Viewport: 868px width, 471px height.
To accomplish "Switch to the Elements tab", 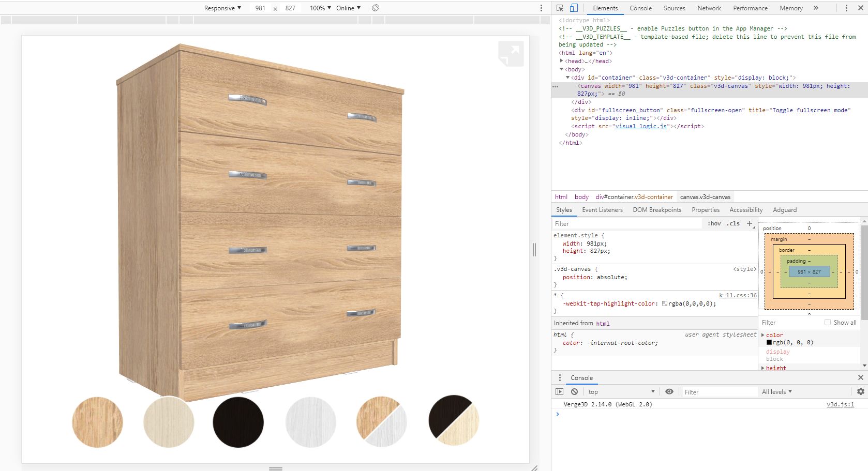I will click(605, 8).
